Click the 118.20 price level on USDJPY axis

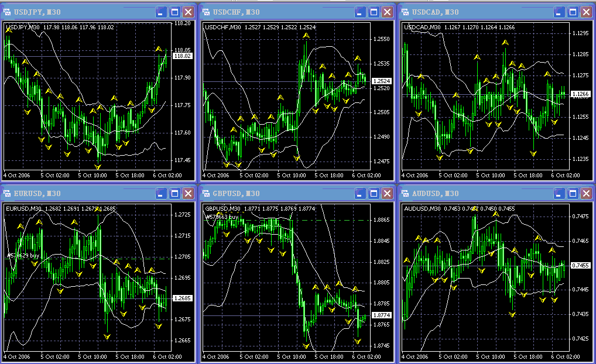click(x=183, y=23)
